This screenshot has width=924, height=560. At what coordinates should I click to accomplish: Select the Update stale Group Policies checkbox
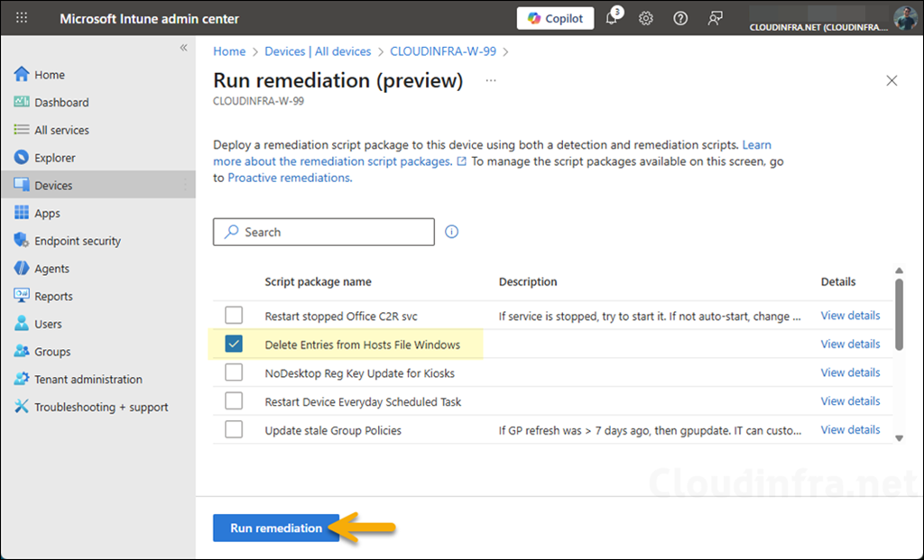(234, 430)
